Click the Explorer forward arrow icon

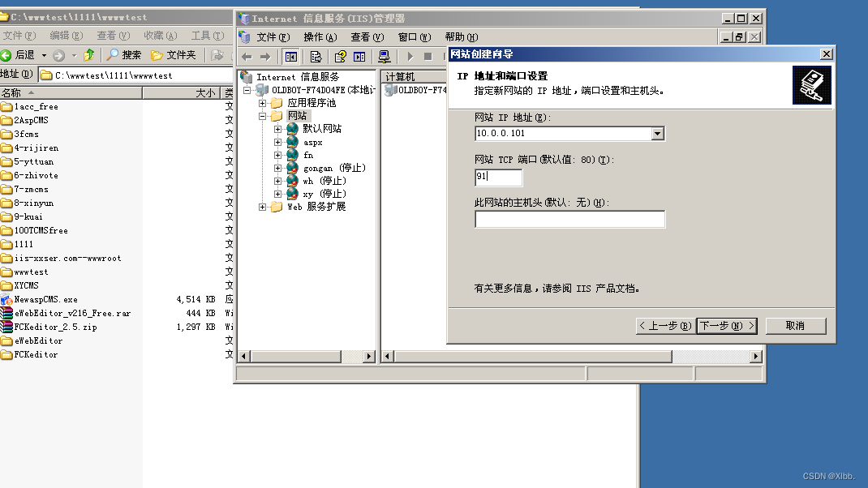pyautogui.click(x=58, y=55)
